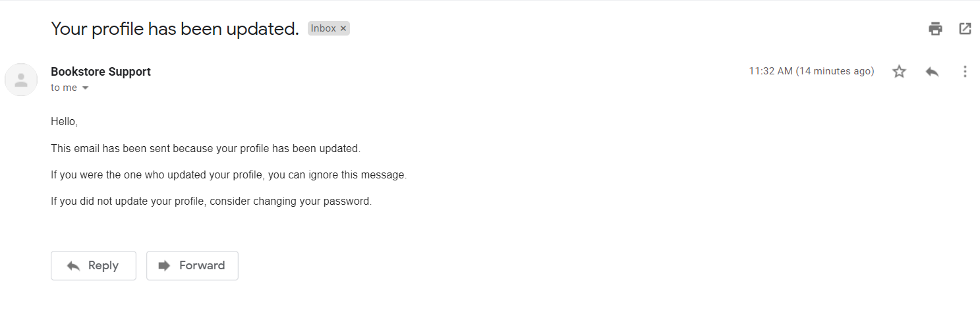This screenshot has height=318, width=980.
Task: Click the arrow icon inside the Forward button
Action: tap(164, 265)
